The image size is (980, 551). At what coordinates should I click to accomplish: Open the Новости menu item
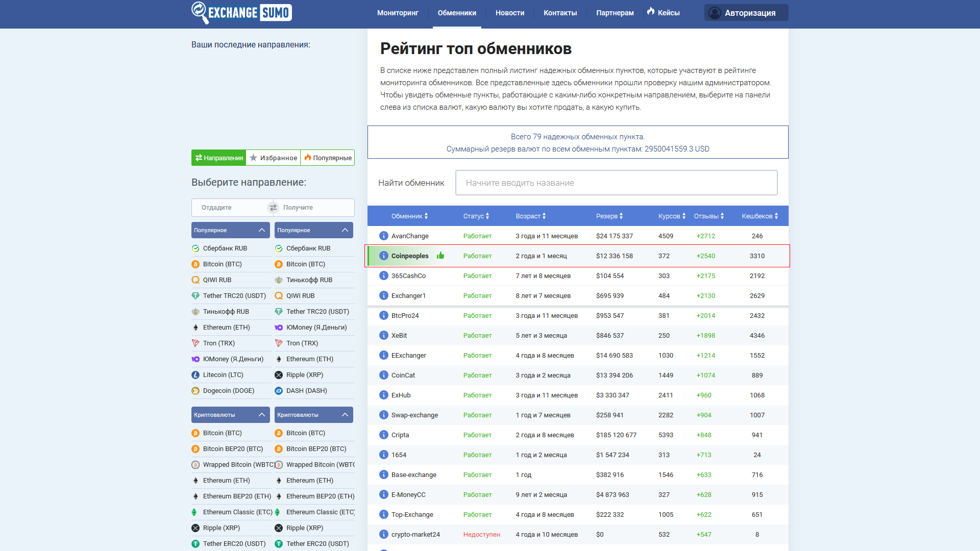509,13
